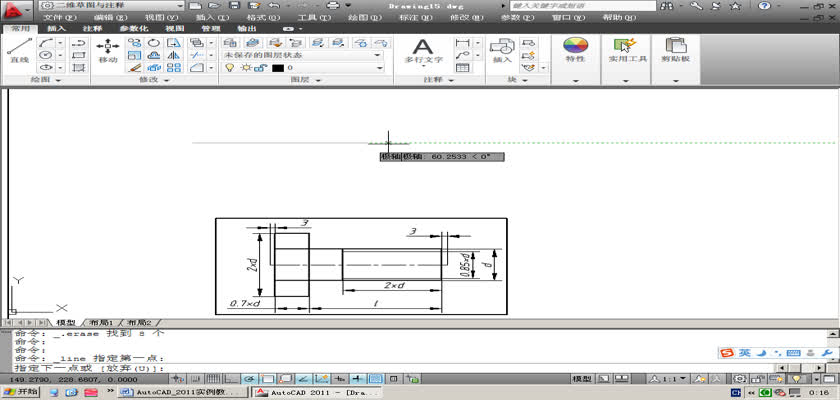Expand the Draw (绘图) panel
840x400 pixels.
[x=45, y=80]
